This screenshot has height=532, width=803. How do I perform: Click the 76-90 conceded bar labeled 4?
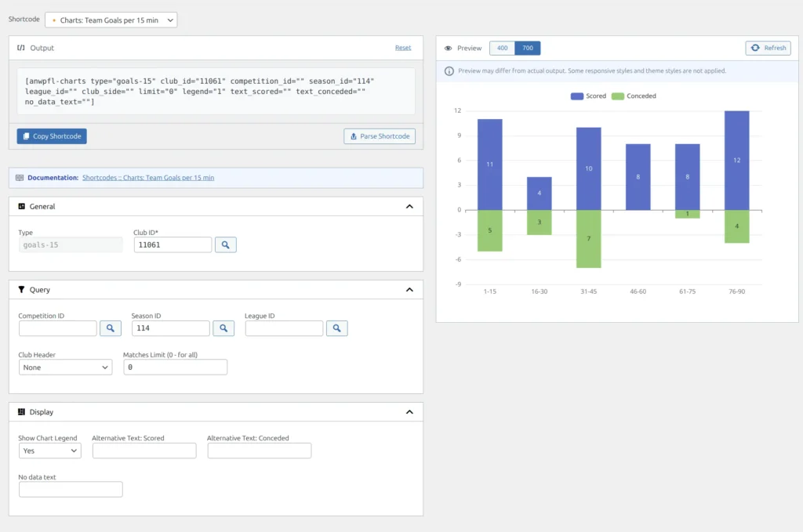[736, 226]
